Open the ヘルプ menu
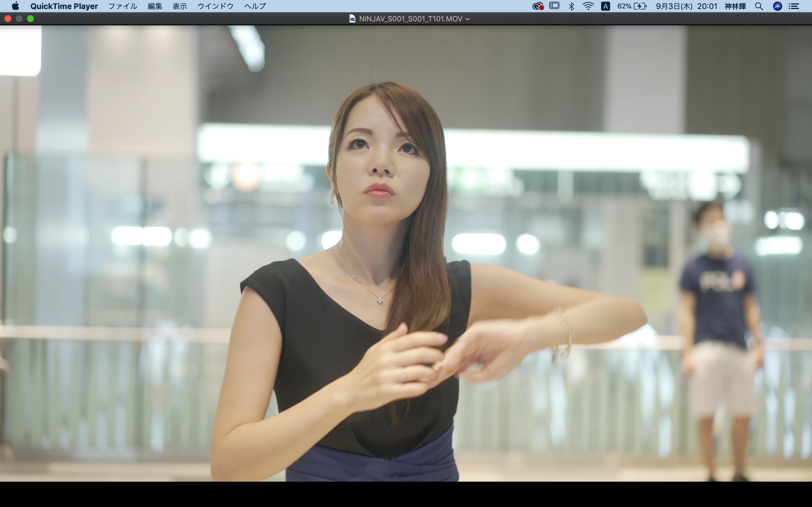The height and width of the screenshot is (507, 812). tap(255, 6)
